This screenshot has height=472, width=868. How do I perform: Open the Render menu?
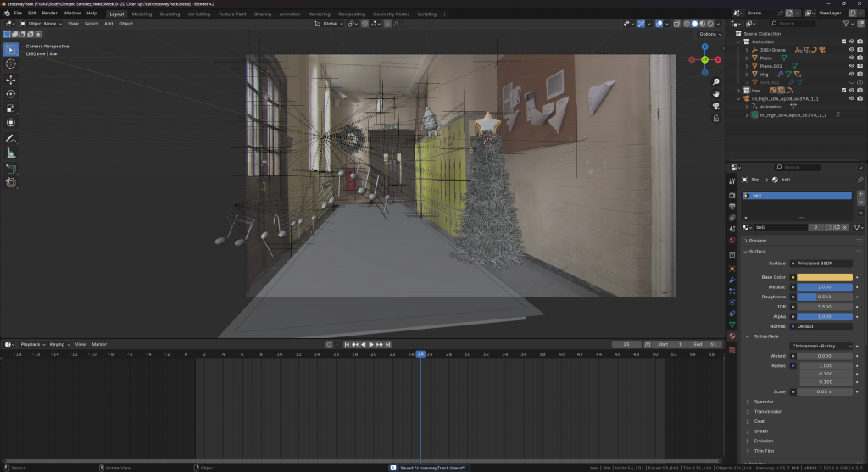tap(49, 14)
